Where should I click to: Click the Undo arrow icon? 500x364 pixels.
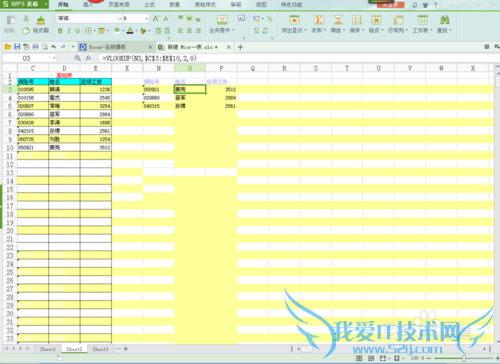tap(54, 47)
